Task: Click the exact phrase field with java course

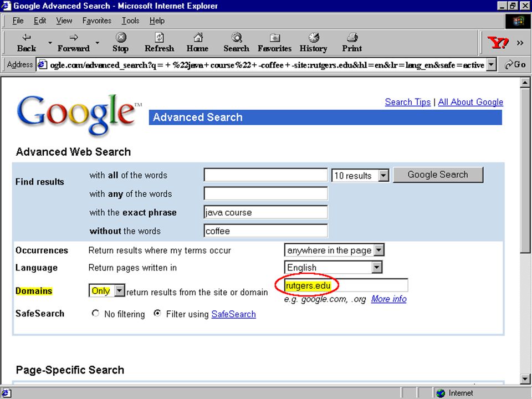Action: click(x=265, y=212)
